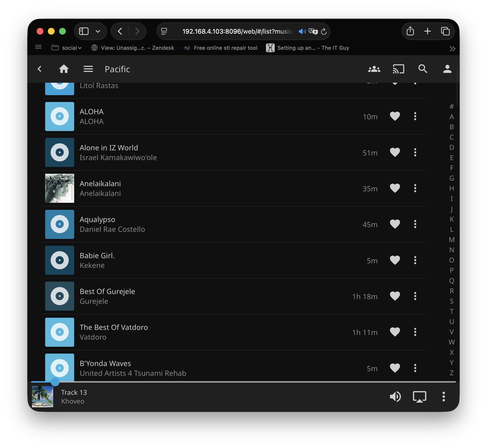Click the playback progress slider handle
The width and height of the screenshot is (487, 448).
point(55,382)
